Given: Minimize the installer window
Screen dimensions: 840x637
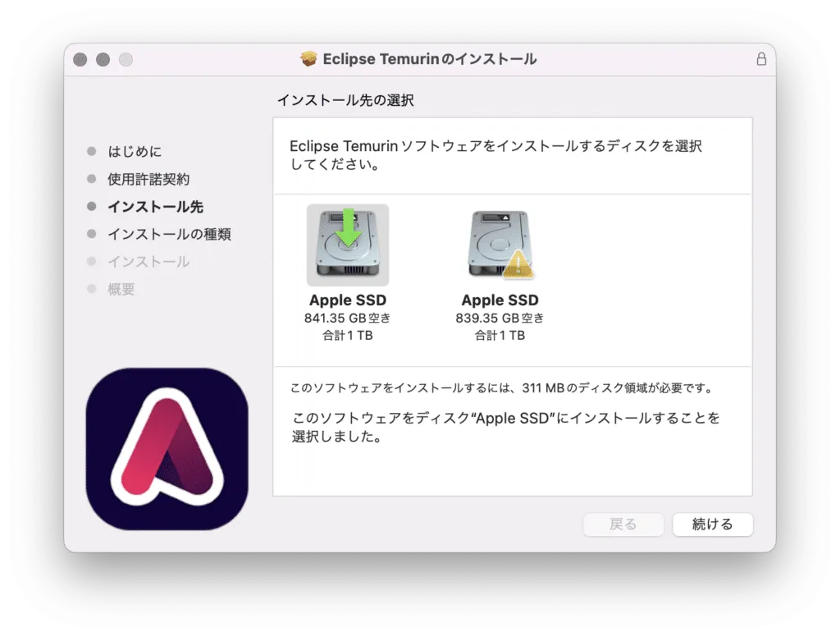Looking at the screenshot, I should coord(103,60).
